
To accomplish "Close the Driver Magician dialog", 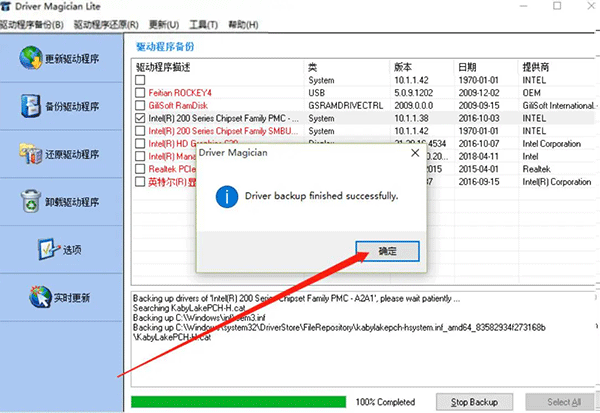I will point(415,153).
